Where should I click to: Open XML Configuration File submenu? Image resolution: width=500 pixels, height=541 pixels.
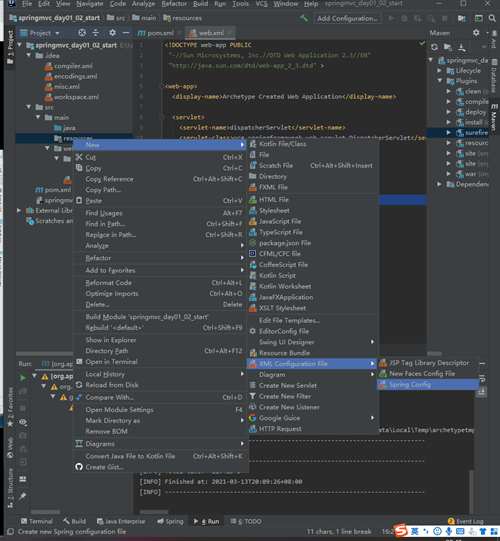click(x=312, y=364)
